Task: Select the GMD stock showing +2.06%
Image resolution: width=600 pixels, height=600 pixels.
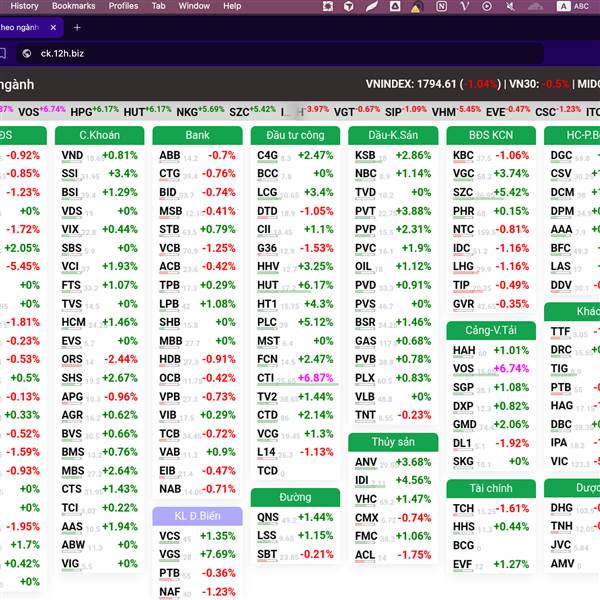Action: (491, 424)
